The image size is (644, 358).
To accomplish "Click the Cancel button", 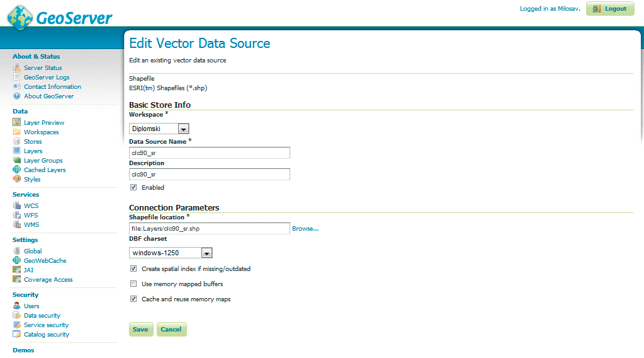I will [x=171, y=329].
